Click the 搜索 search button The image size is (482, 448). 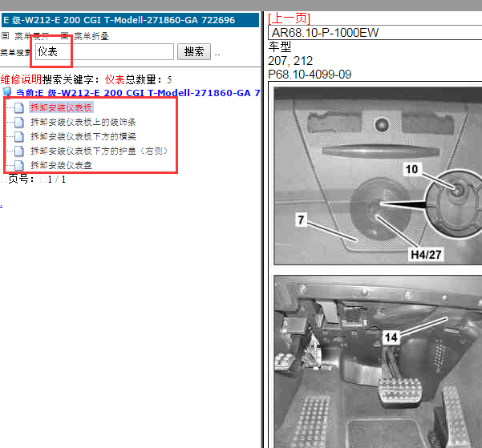(x=194, y=51)
